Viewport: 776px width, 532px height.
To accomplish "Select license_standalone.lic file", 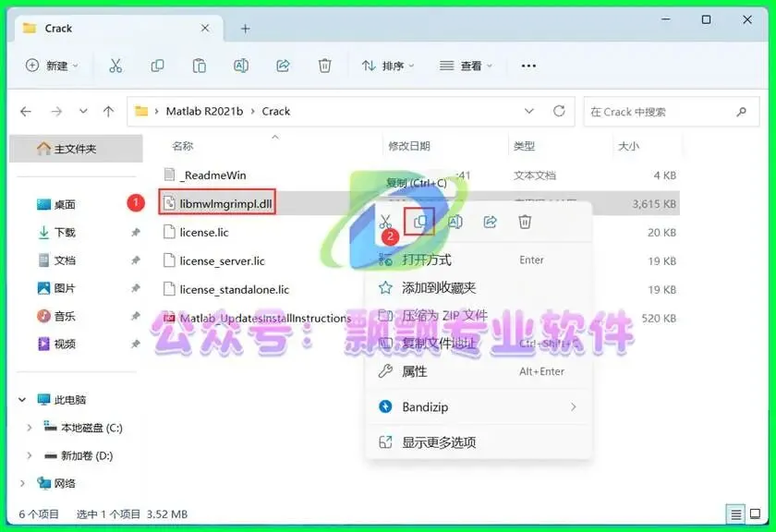I will [x=226, y=289].
